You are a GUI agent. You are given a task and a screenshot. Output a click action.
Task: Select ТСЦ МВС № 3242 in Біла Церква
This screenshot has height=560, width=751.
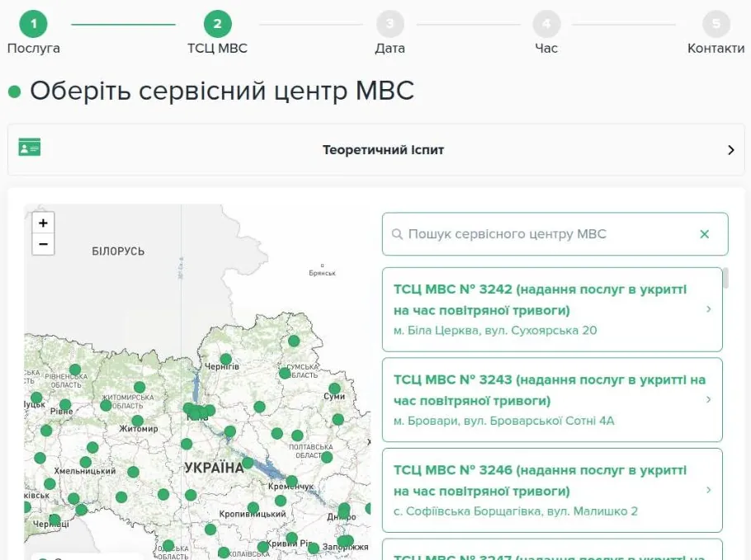552,309
